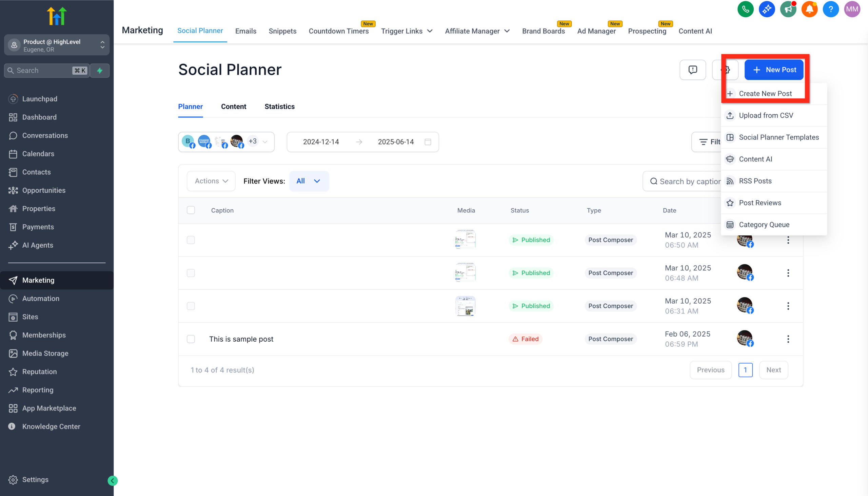Open the Social Planner settings gear icon
This screenshot has height=496, width=868.
coord(726,70)
